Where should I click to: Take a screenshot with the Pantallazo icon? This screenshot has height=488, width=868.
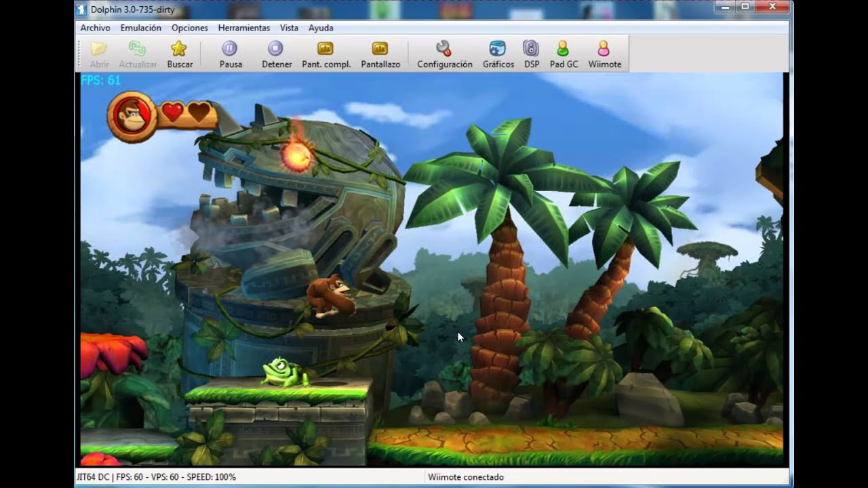pos(380,49)
